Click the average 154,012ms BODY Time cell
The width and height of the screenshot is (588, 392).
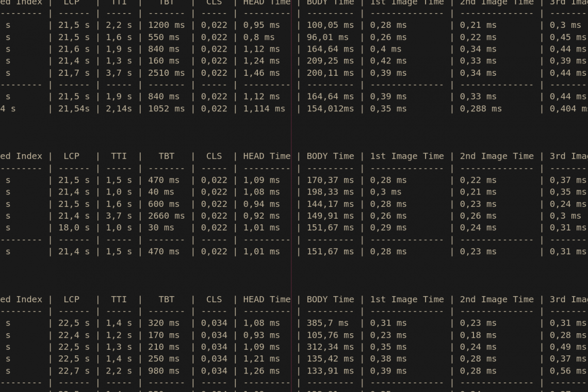point(330,109)
